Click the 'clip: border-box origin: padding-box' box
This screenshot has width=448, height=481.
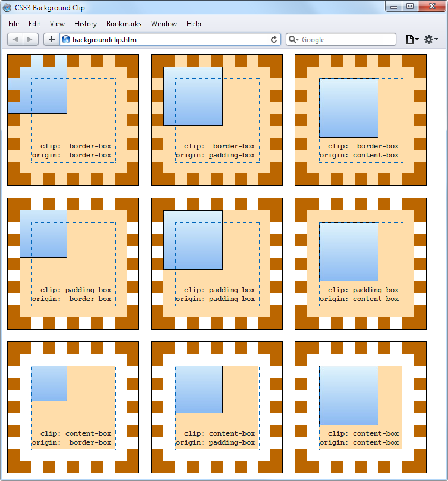point(217,120)
